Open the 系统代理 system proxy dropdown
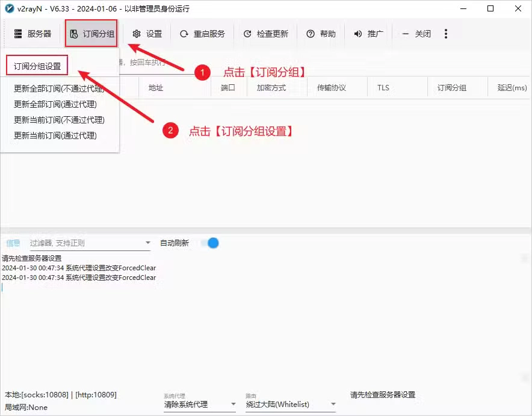The height and width of the screenshot is (416, 532). pos(200,404)
